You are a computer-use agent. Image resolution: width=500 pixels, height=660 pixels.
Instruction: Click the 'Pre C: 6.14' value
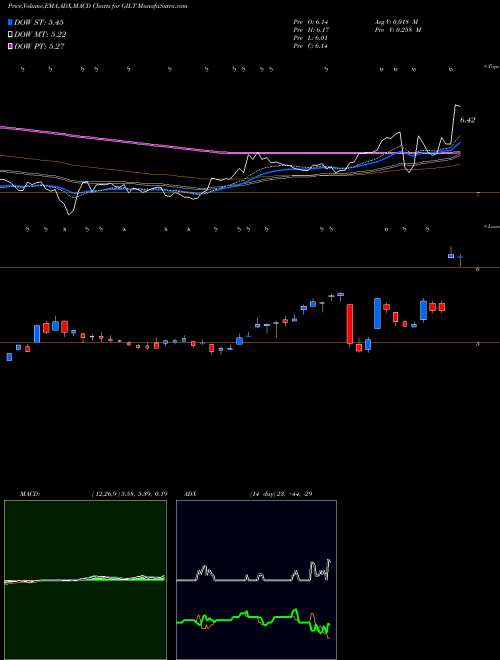tap(311, 46)
